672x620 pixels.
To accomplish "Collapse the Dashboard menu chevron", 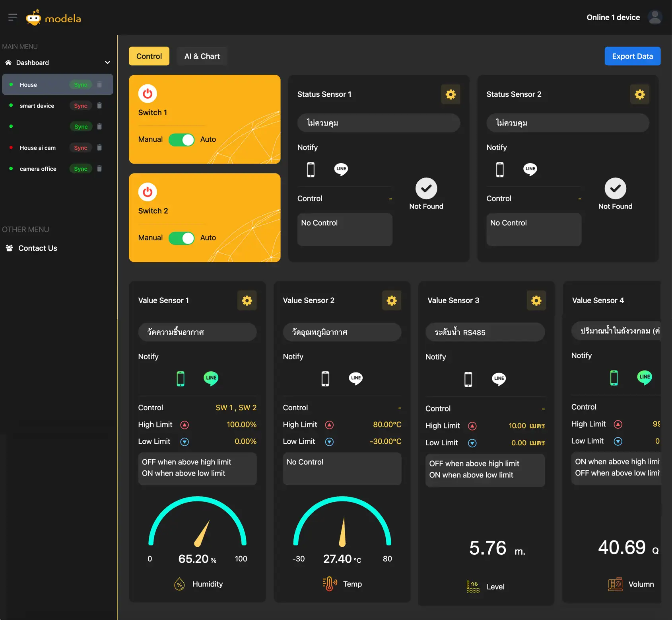I will pos(107,62).
